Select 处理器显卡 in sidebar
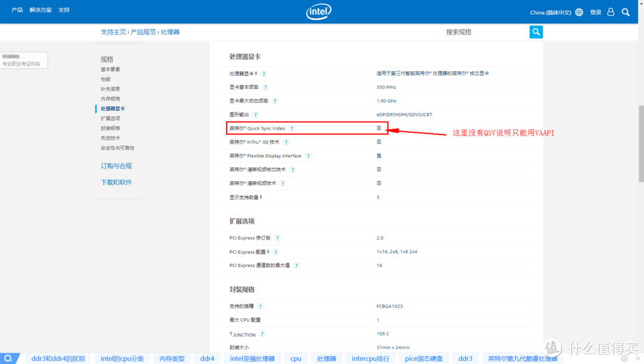644x364 pixels. (x=113, y=109)
